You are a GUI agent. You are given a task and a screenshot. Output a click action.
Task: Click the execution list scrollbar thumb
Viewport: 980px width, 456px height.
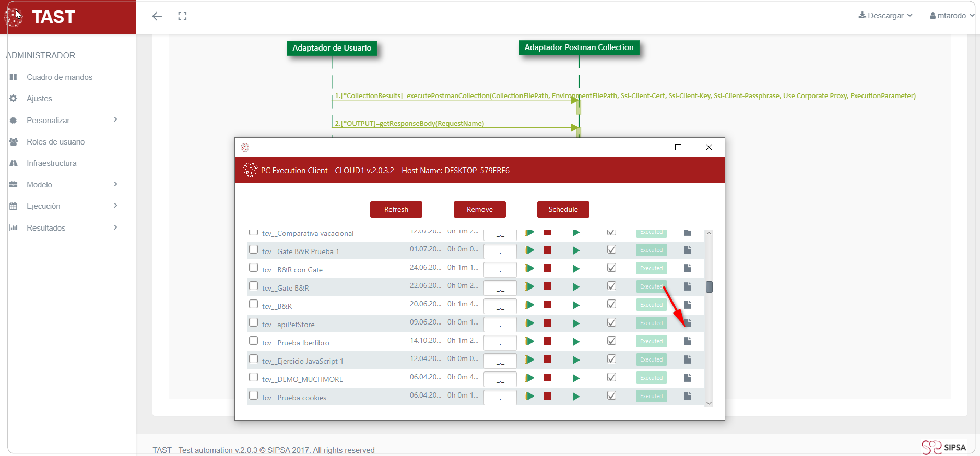coord(709,287)
